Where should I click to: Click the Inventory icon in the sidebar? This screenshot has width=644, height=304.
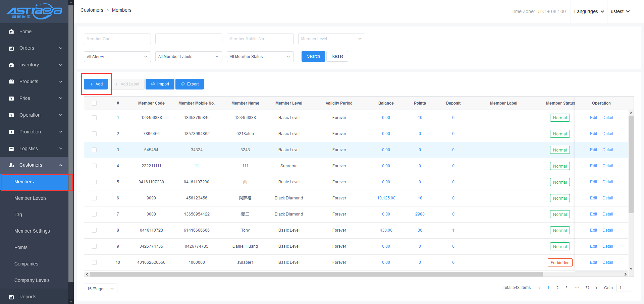11,65
